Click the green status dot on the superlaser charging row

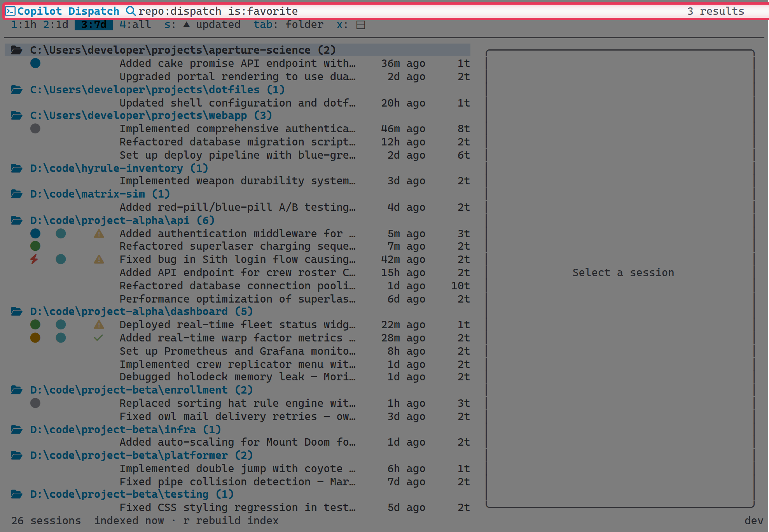(35, 246)
